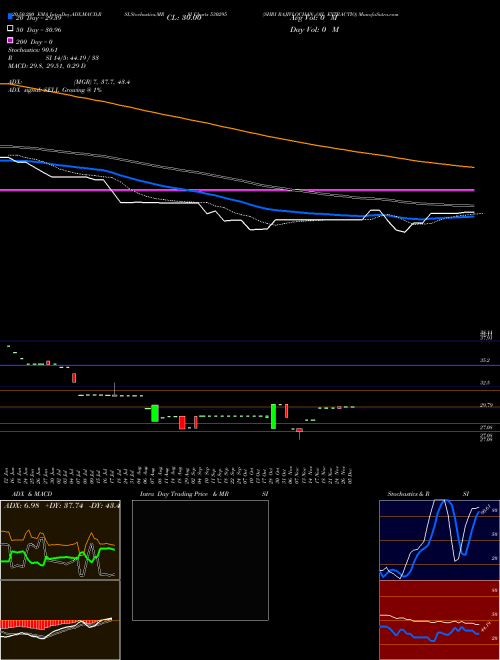Click the 'ADX & MACD' panel title
500x660 pixels.
[x=32, y=494]
